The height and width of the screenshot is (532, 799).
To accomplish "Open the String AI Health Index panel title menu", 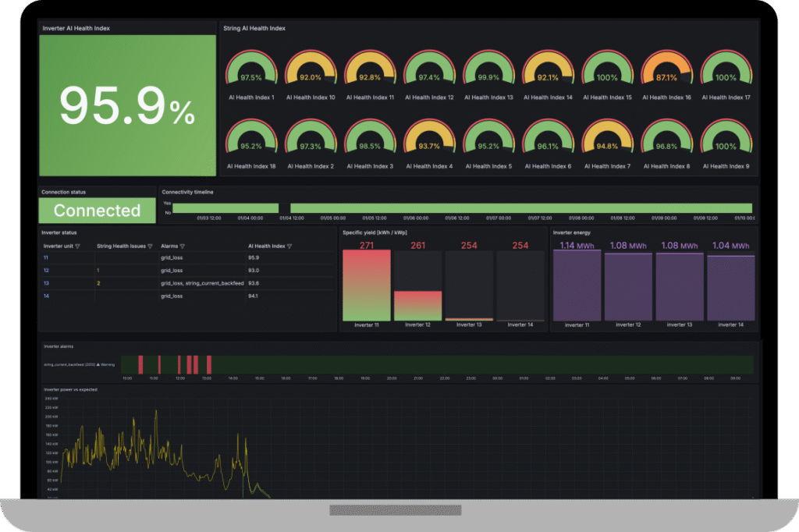I will (254, 28).
